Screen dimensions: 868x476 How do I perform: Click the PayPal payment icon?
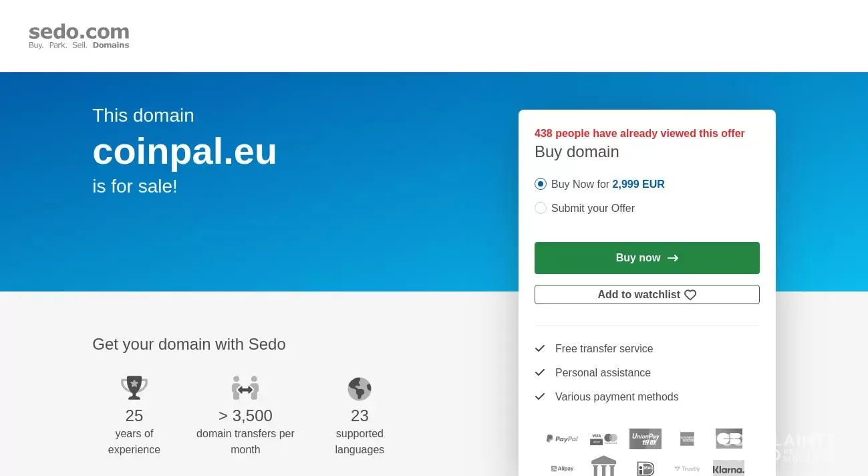click(562, 439)
